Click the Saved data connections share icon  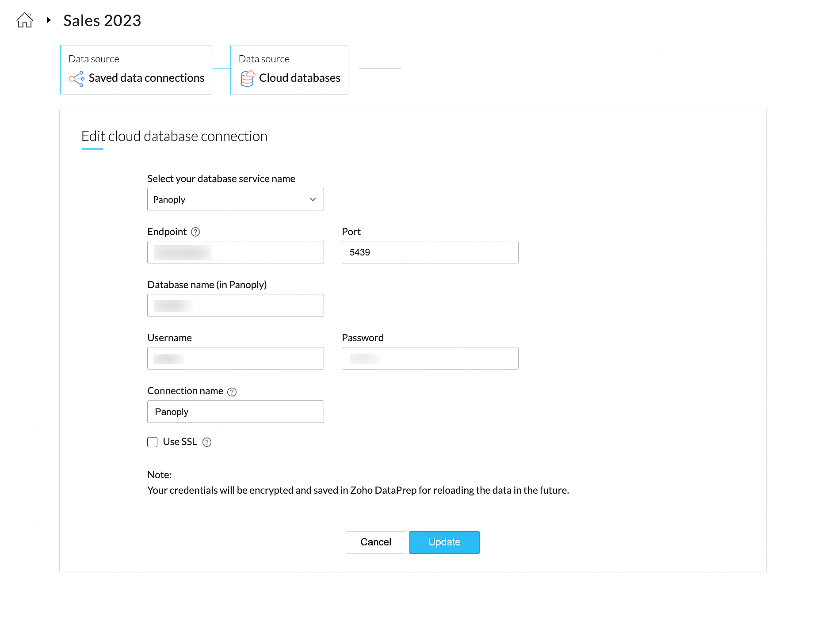pos(76,79)
